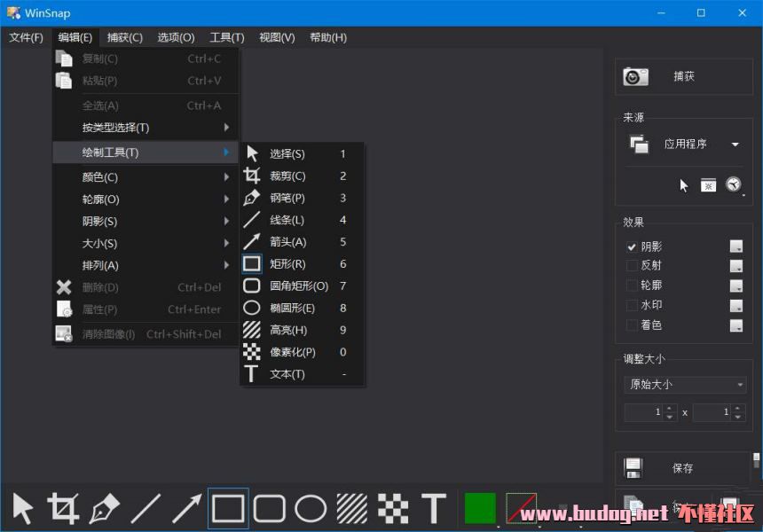Choose 箭头(A) in the drawing tools submenu
Viewport: 763px width, 532px height.
coord(302,242)
